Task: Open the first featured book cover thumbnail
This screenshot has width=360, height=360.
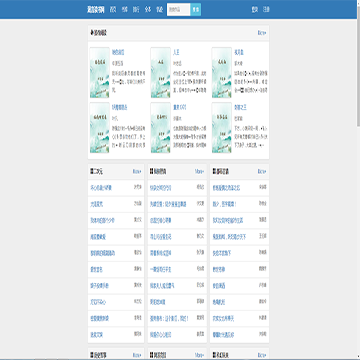Action: click(99, 73)
